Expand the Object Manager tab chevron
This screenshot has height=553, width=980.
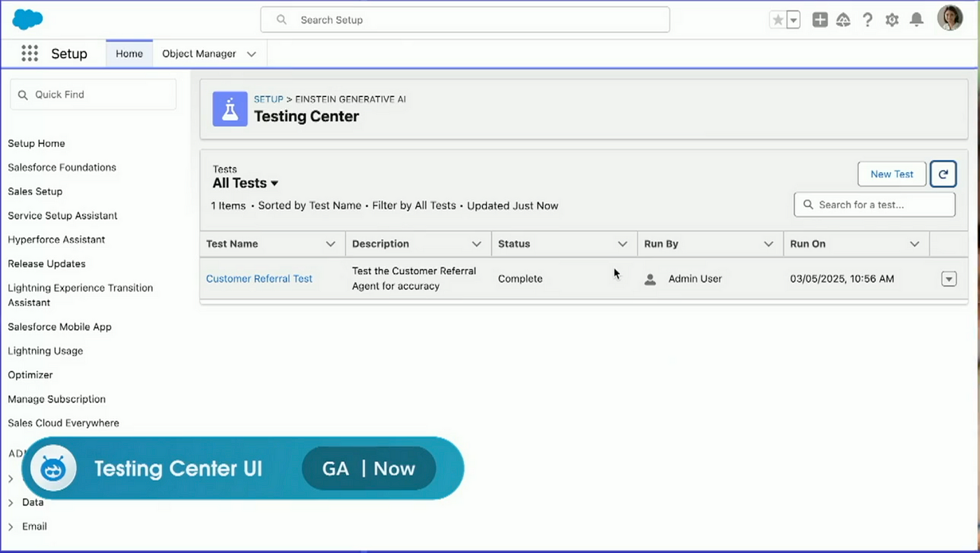coord(252,54)
